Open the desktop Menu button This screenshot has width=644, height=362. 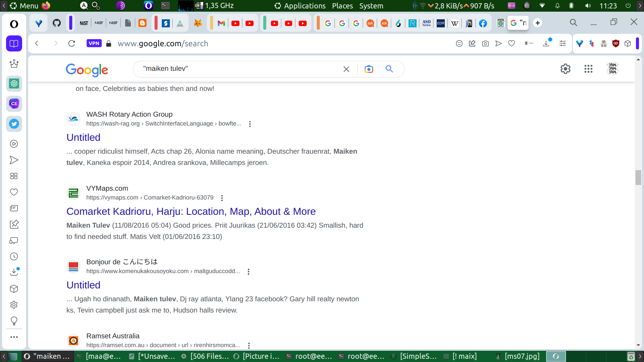[x=24, y=6]
